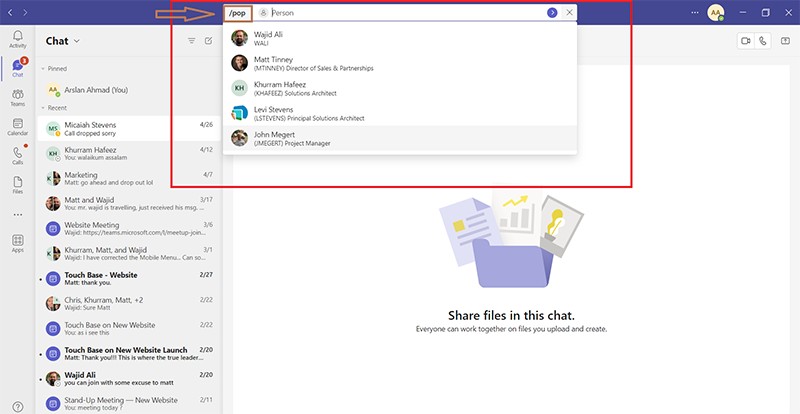This screenshot has height=414, width=800.
Task: Collapse the Pinned section
Action: pyautogui.click(x=54, y=68)
